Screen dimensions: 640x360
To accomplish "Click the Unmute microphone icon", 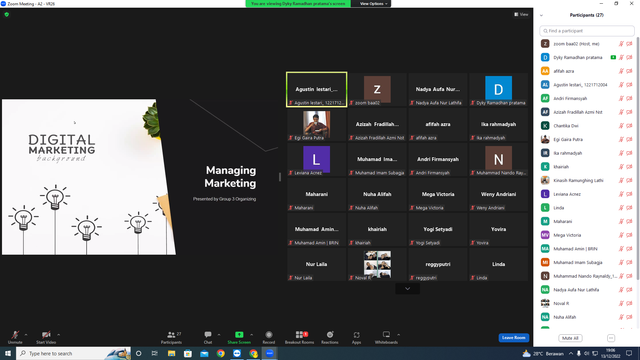I will point(15,335).
